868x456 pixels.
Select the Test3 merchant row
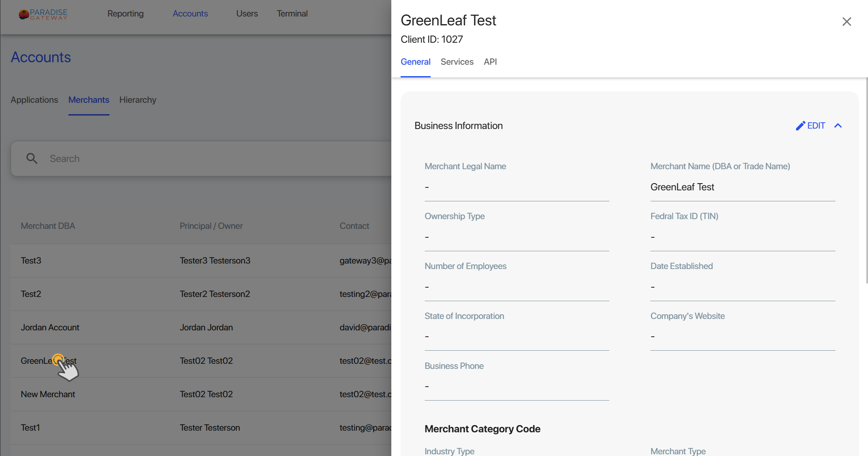pyautogui.click(x=201, y=261)
